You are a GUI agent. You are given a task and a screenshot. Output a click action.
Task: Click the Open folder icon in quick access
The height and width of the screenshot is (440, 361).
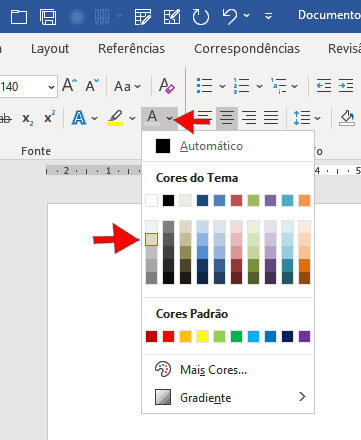click(19, 17)
